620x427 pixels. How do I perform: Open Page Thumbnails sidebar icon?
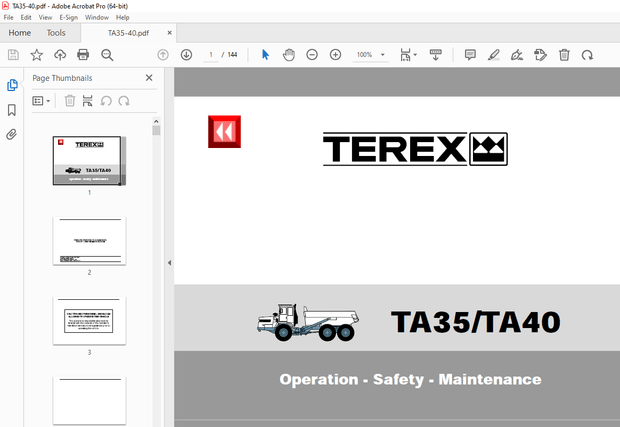pyautogui.click(x=12, y=85)
